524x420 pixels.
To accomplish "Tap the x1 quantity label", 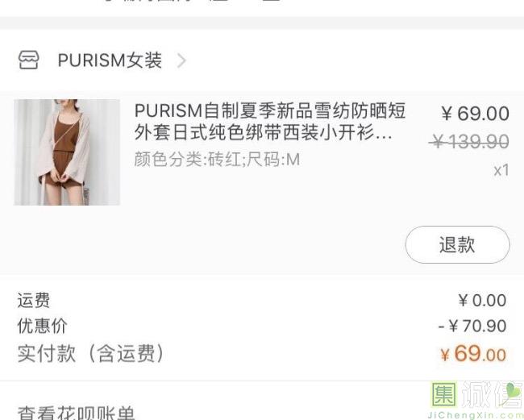I will point(501,170).
